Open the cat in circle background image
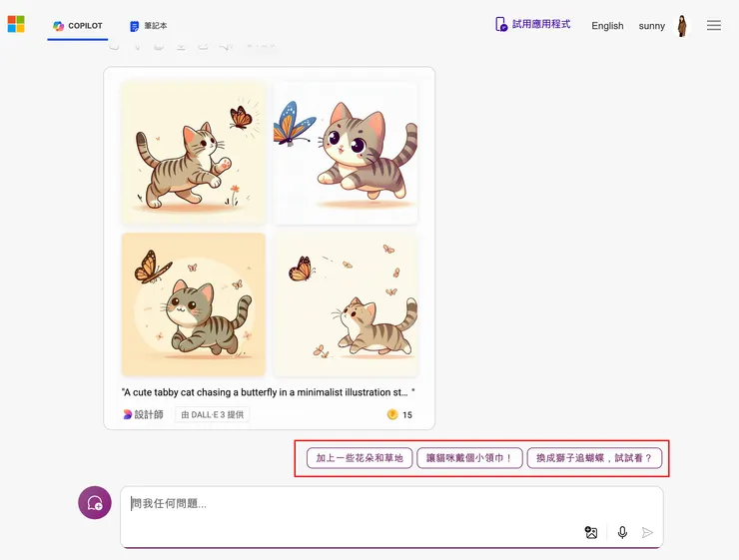The height and width of the screenshot is (560, 739). click(193, 304)
